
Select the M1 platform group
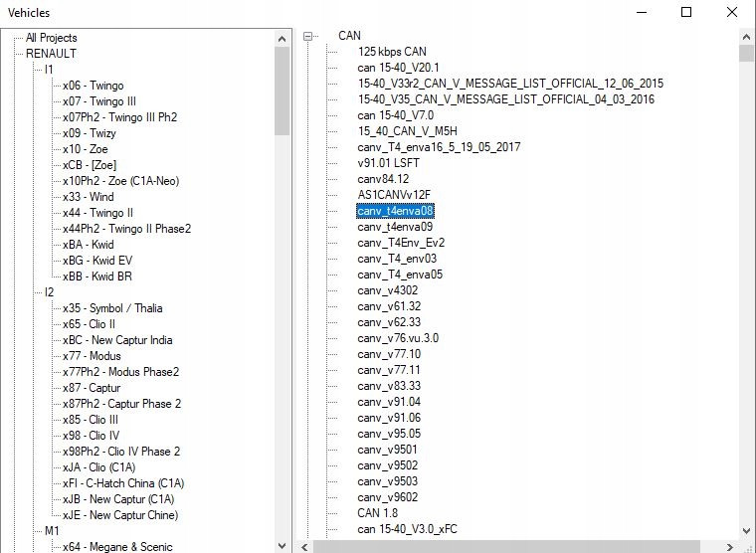pyautogui.click(x=52, y=531)
